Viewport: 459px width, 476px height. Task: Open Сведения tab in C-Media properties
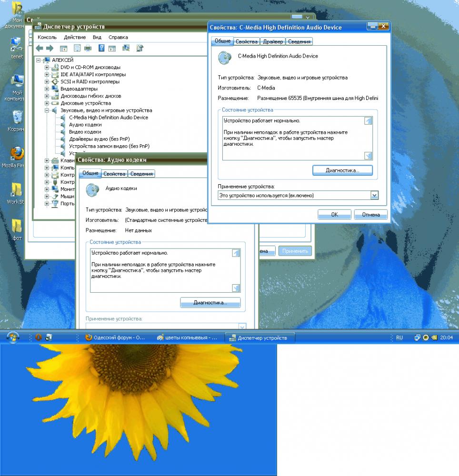pos(299,42)
